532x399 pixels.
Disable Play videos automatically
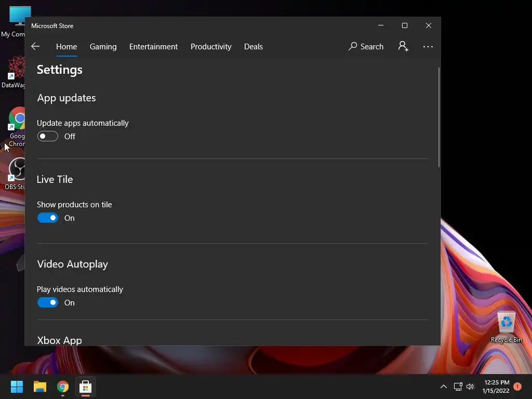(x=47, y=303)
